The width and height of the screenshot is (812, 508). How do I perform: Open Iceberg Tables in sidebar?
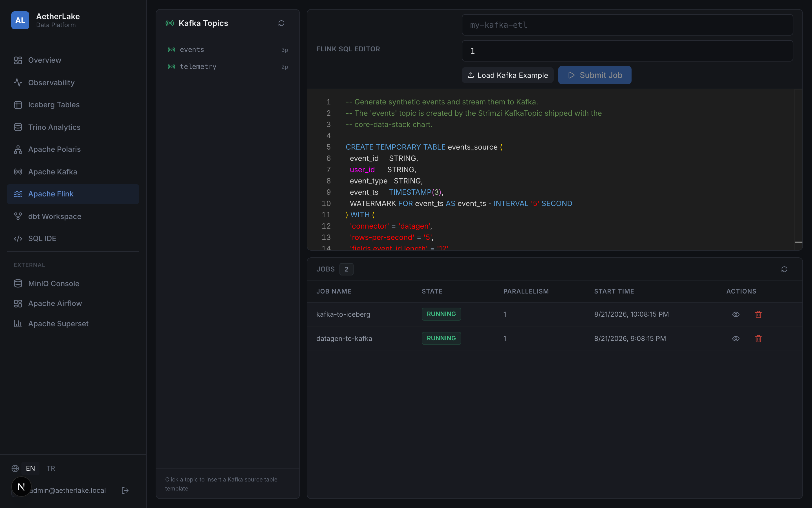coord(73,105)
